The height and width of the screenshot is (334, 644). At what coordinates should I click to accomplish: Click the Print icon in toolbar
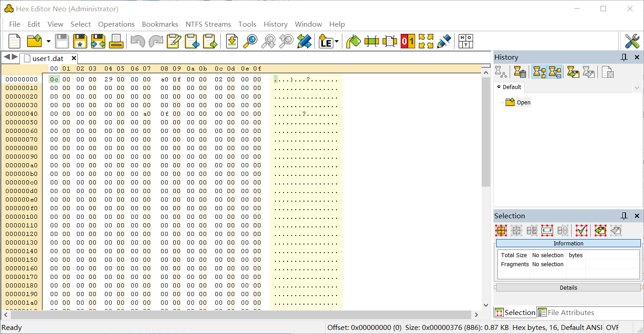(x=116, y=41)
